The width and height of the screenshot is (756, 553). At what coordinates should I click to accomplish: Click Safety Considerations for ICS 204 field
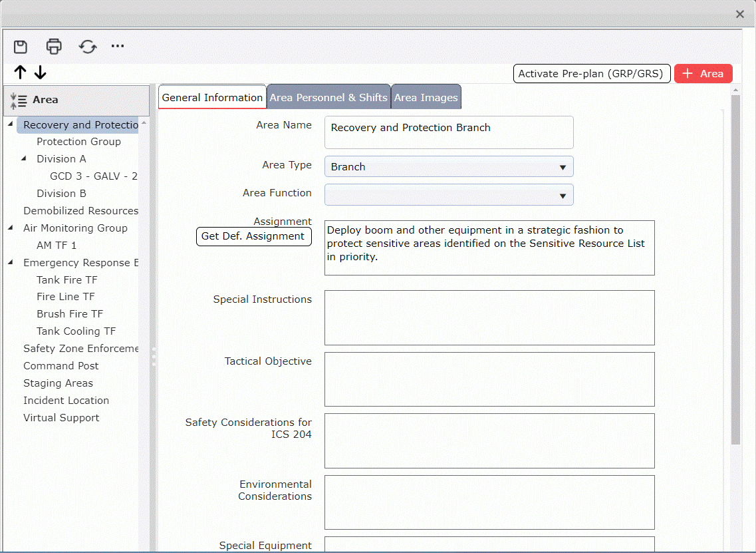click(489, 441)
